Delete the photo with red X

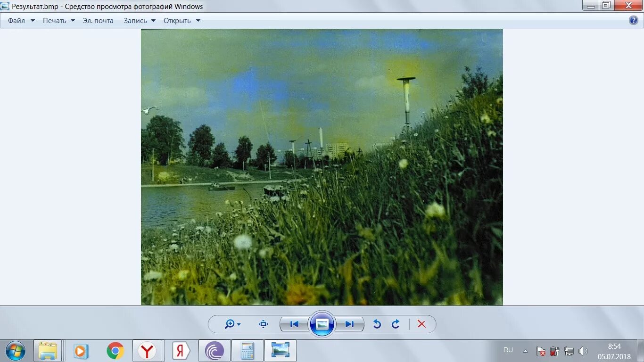point(421,324)
